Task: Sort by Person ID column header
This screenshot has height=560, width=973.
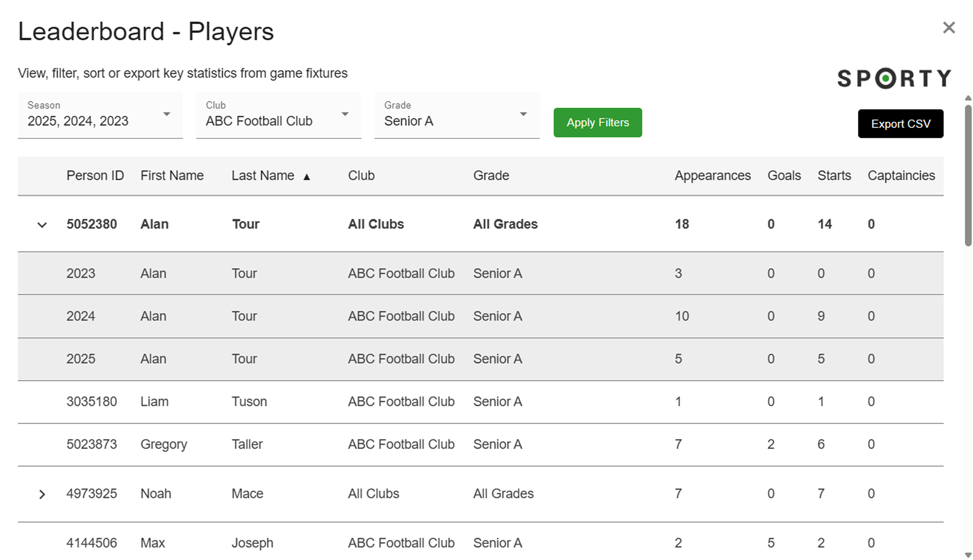Action: click(95, 175)
